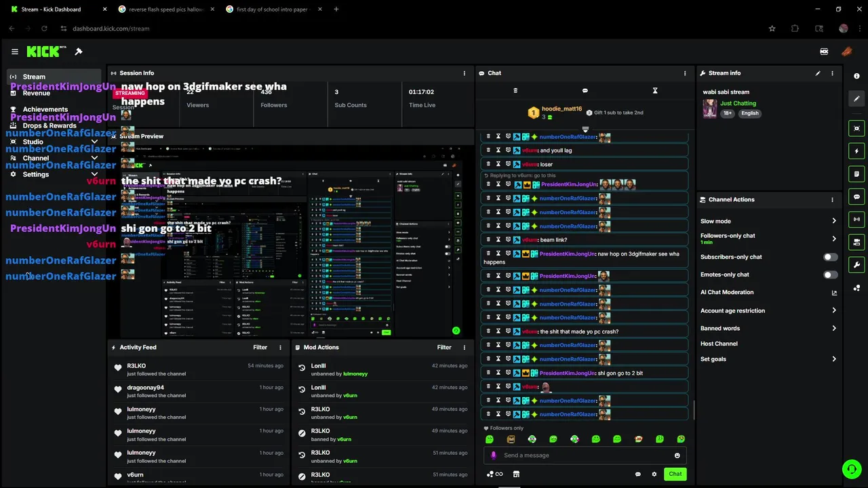Toggle the wrench widget icon in the right rail
Image resolution: width=868 pixels, height=488 pixels.
click(856, 265)
